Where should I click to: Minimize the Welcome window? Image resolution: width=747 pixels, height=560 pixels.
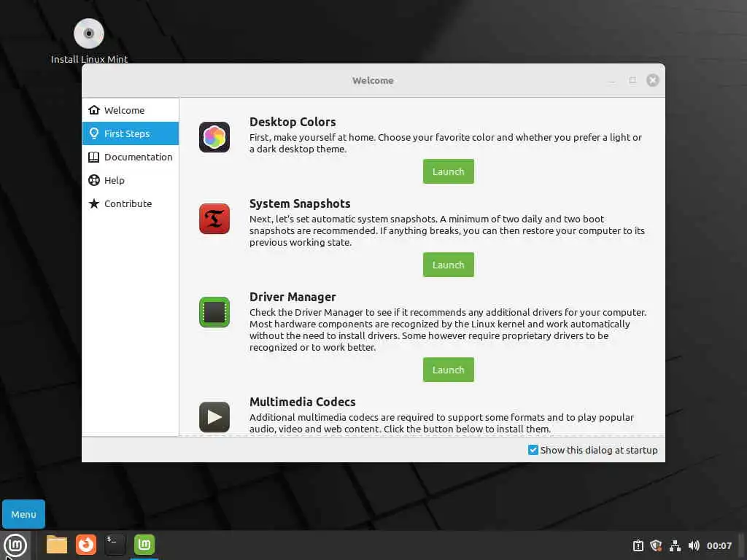(x=612, y=80)
